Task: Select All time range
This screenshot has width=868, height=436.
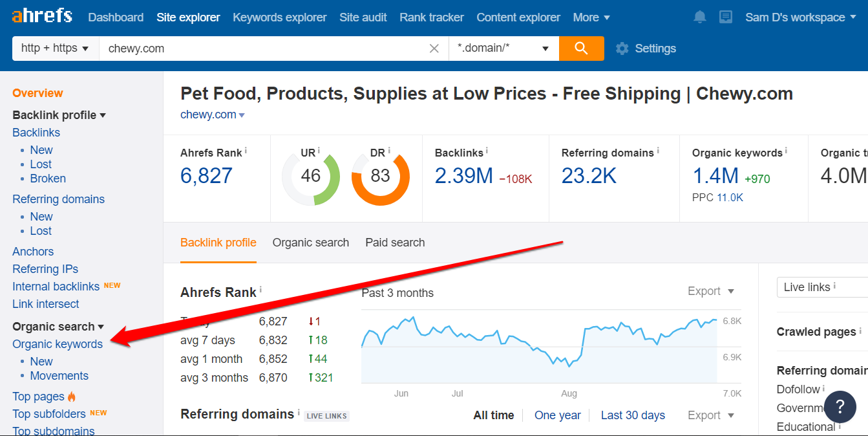Action: click(x=494, y=415)
